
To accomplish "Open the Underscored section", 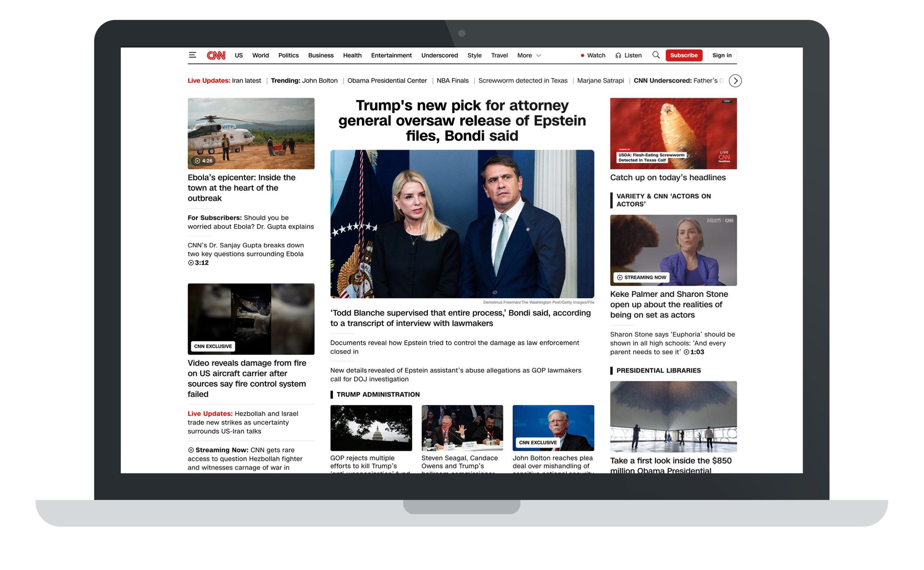I will pos(440,55).
